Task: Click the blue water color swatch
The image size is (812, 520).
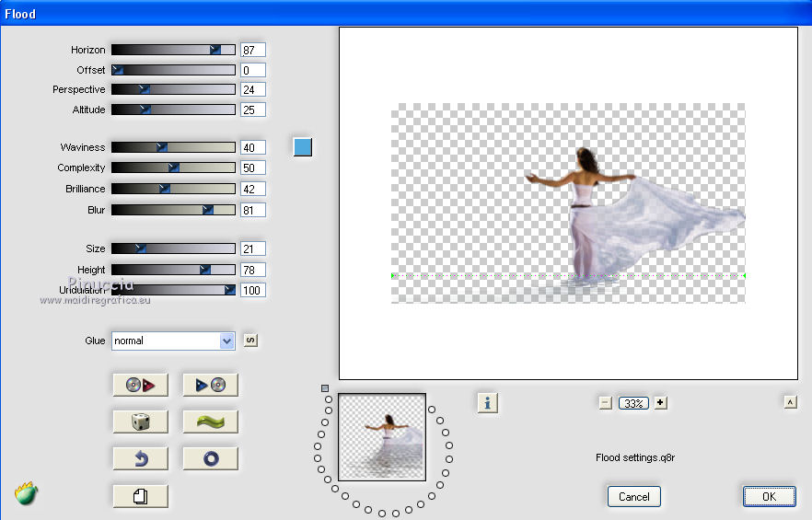Action: pyautogui.click(x=302, y=147)
